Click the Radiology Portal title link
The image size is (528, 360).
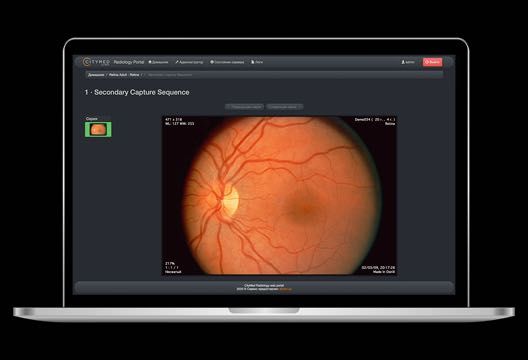click(129, 62)
